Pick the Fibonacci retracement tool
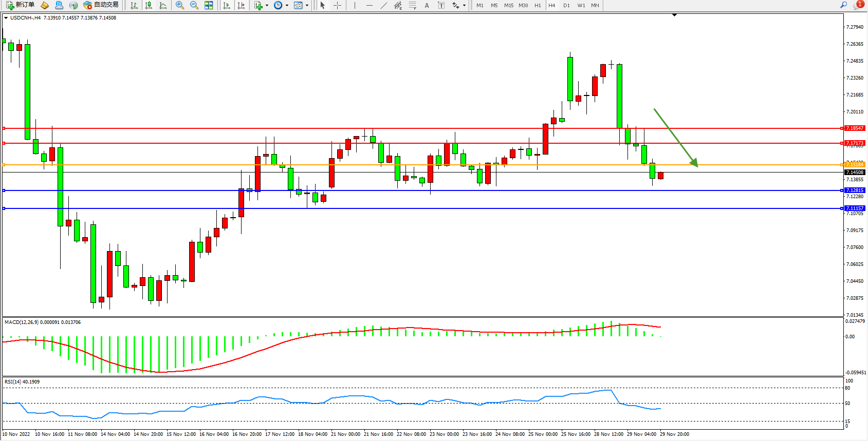Image resolution: width=868 pixels, height=441 pixels. click(412, 5)
